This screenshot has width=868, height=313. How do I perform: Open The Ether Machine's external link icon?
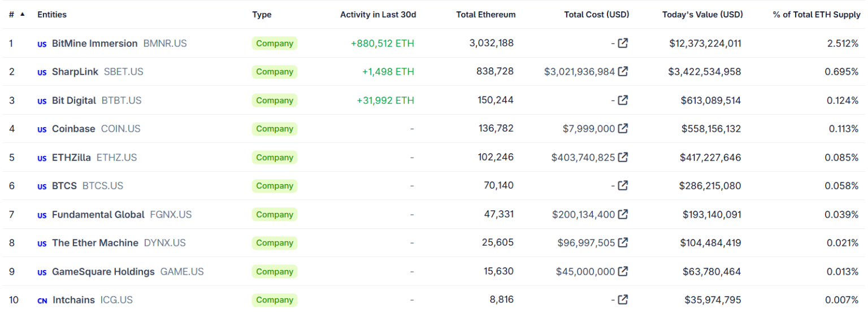pos(623,242)
